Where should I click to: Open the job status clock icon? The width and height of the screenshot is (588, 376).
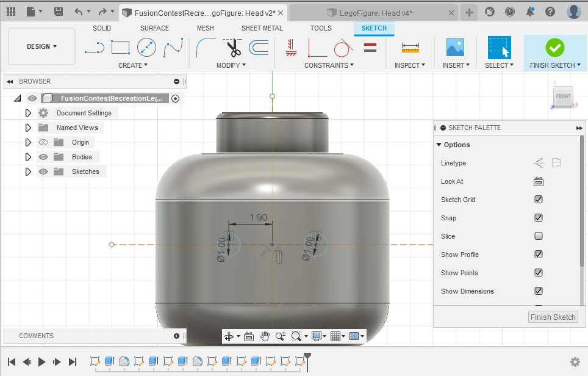510,12
